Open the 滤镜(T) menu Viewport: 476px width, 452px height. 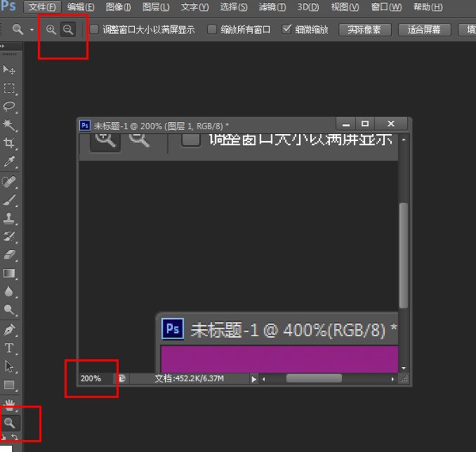pyautogui.click(x=272, y=6)
